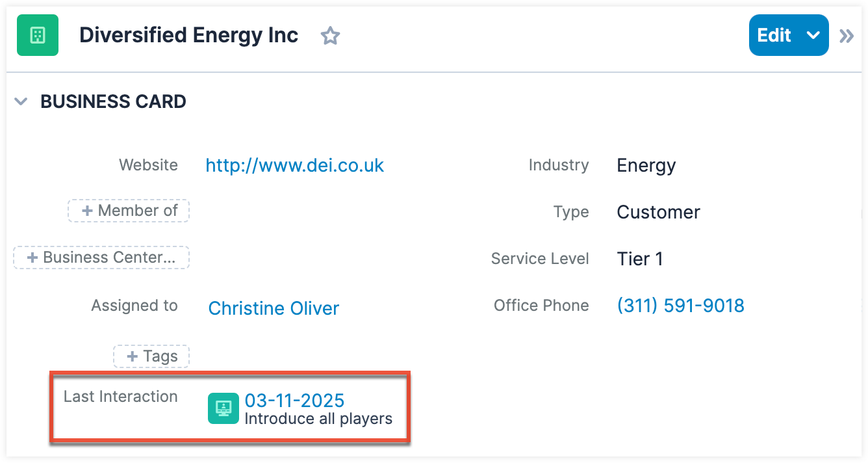Add a Member of value

coord(129,211)
